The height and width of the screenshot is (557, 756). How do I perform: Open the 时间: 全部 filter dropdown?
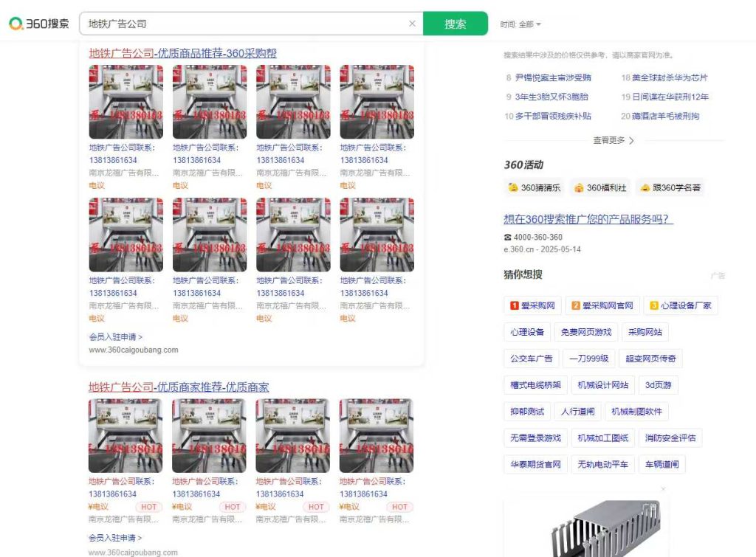click(520, 24)
